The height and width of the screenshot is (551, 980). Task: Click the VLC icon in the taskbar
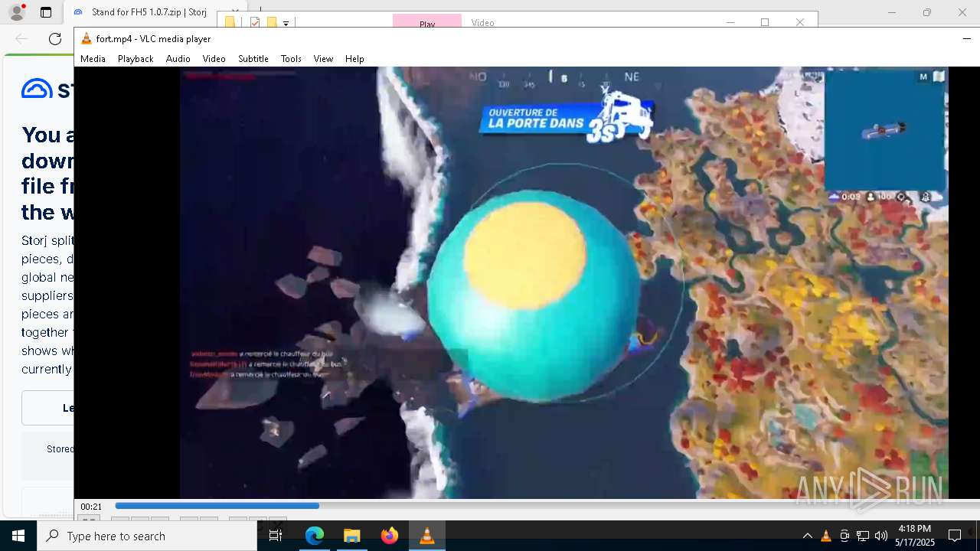427,536
